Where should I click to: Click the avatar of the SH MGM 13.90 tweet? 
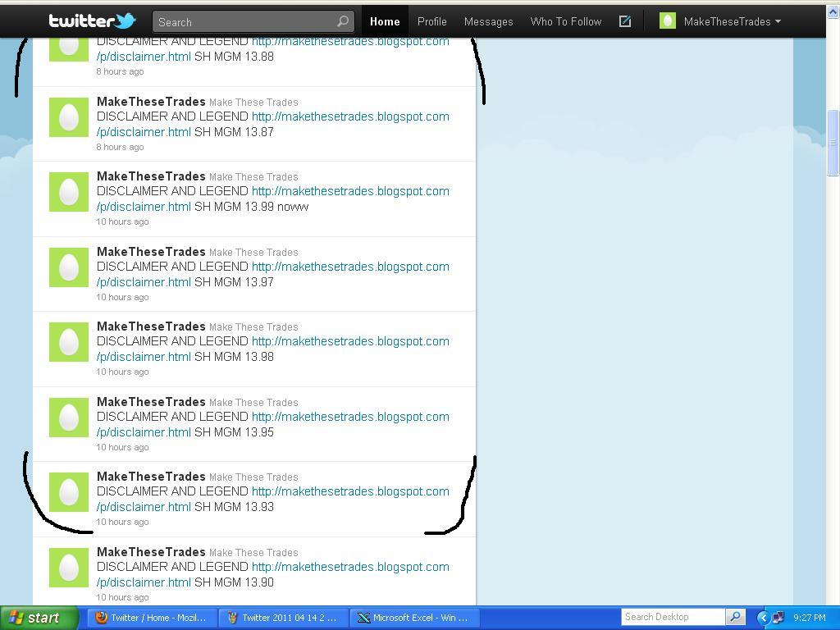[x=69, y=568]
